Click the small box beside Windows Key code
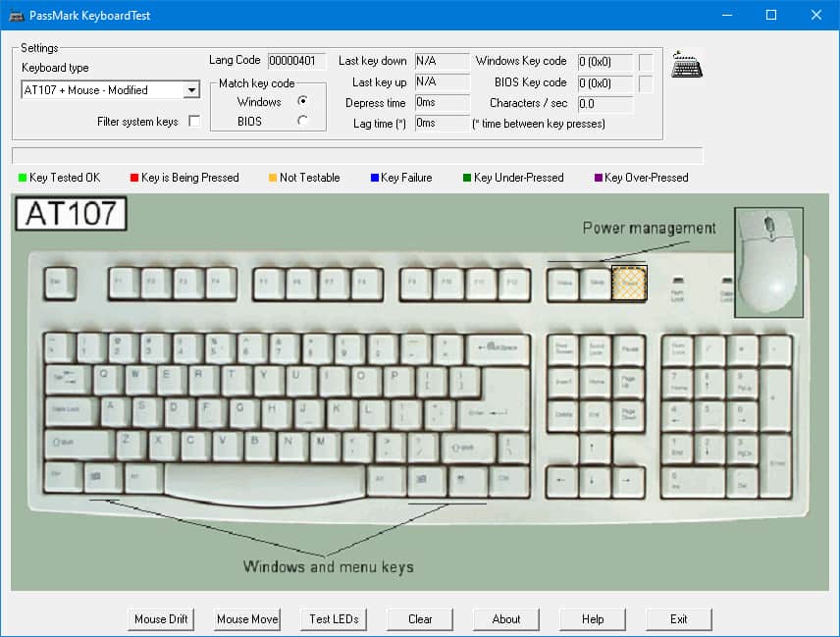This screenshot has height=637, width=840. [646, 62]
